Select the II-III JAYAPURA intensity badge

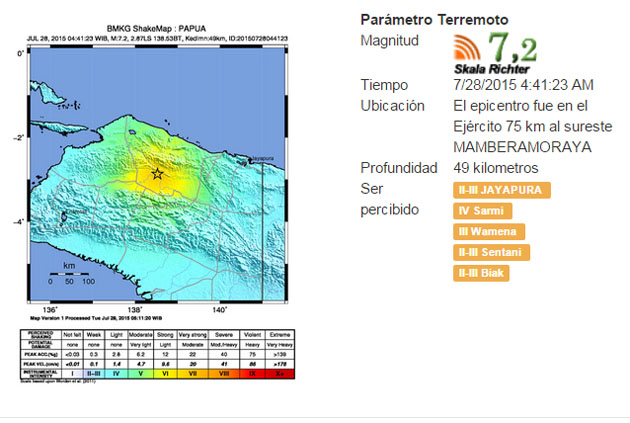pos(501,190)
